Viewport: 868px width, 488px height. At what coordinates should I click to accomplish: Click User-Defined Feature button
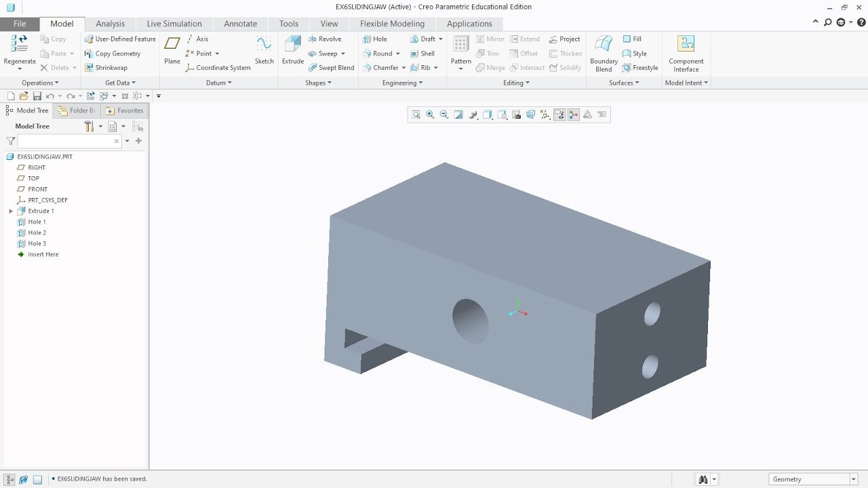[120, 39]
